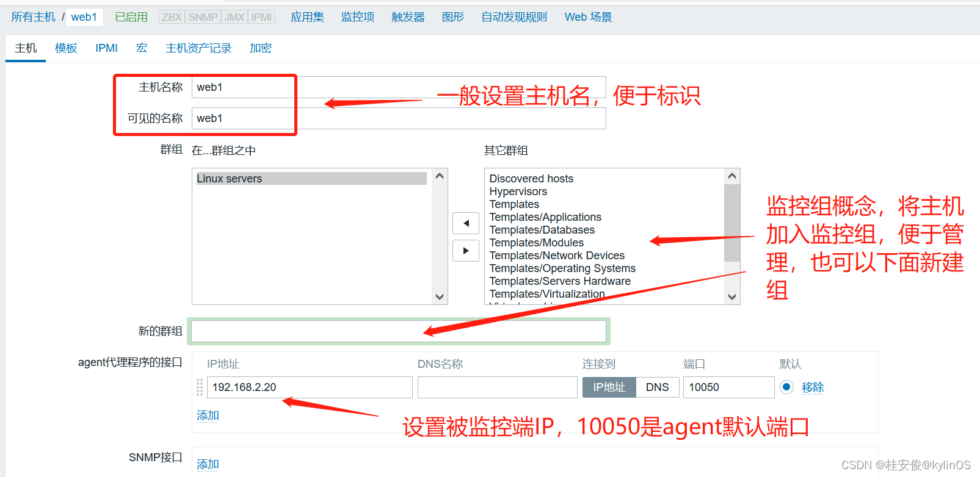Open the 监控项 link
The image size is (980, 477).
click(x=358, y=17)
